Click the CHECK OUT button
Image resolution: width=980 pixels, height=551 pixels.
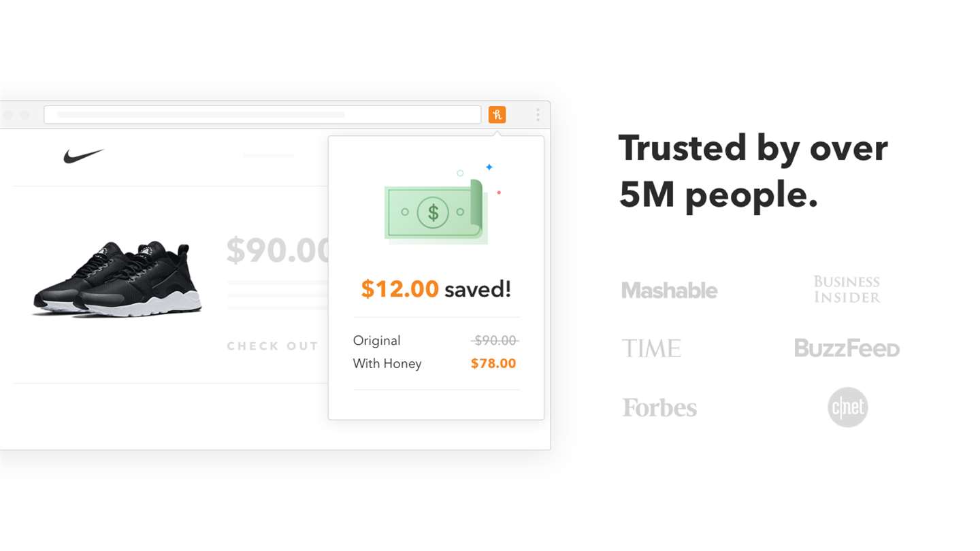[273, 346]
